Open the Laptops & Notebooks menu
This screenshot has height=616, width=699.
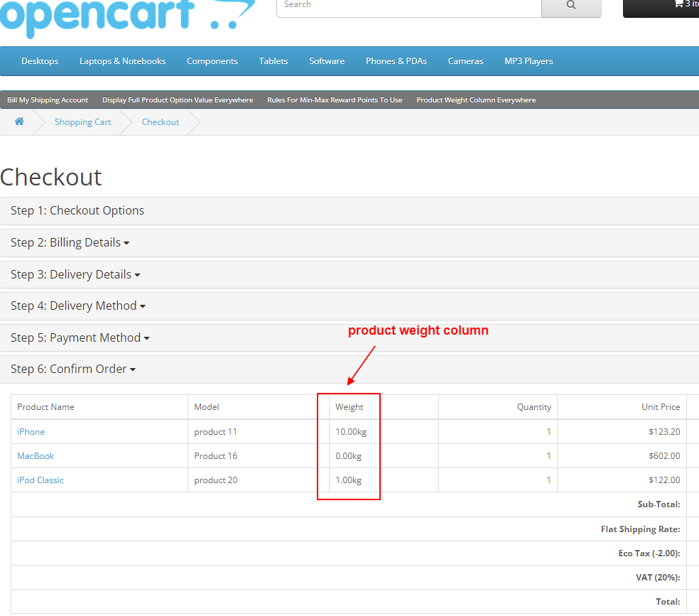[123, 61]
